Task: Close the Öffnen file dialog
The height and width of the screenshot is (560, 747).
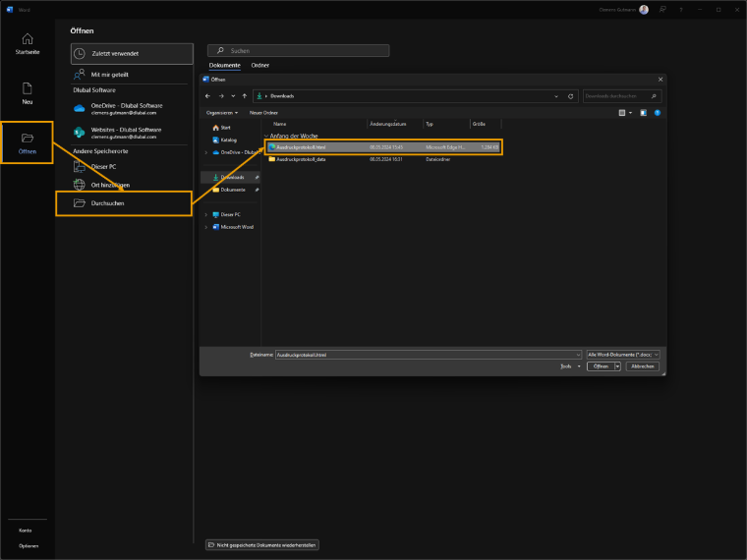Action: (x=661, y=80)
